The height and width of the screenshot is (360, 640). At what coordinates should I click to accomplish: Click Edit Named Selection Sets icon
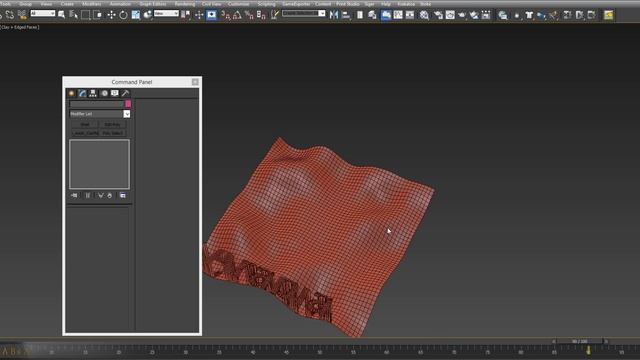point(275,15)
